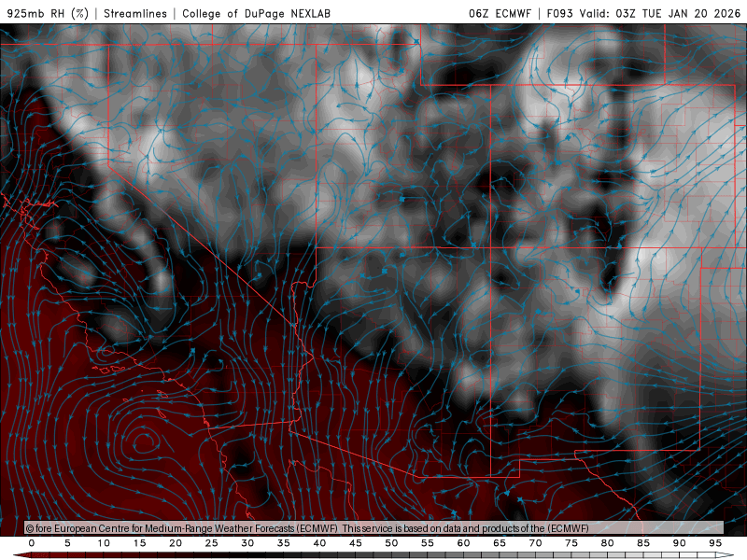
Task: Click the '55' tick on RH colorbar
Action: [x=428, y=543]
